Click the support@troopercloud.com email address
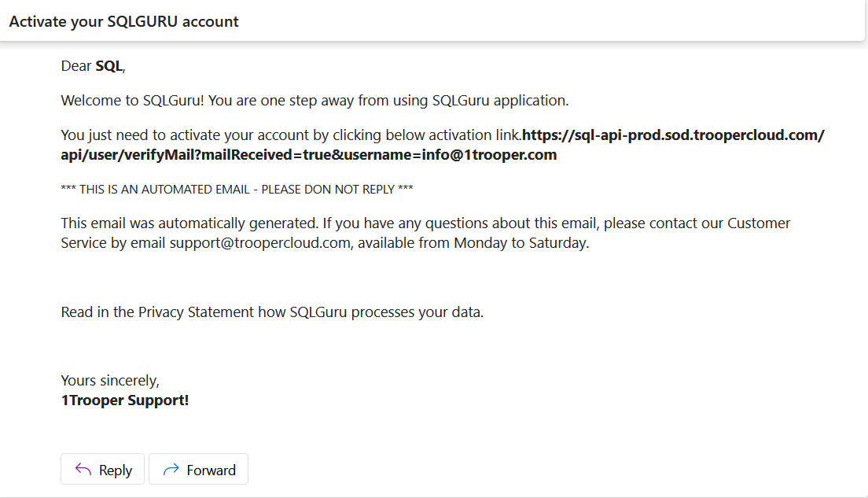868x498 pixels. click(259, 243)
